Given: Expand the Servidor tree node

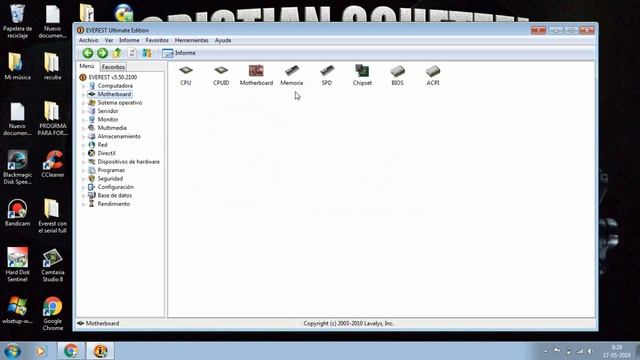Looking at the screenshot, I should tap(84, 111).
